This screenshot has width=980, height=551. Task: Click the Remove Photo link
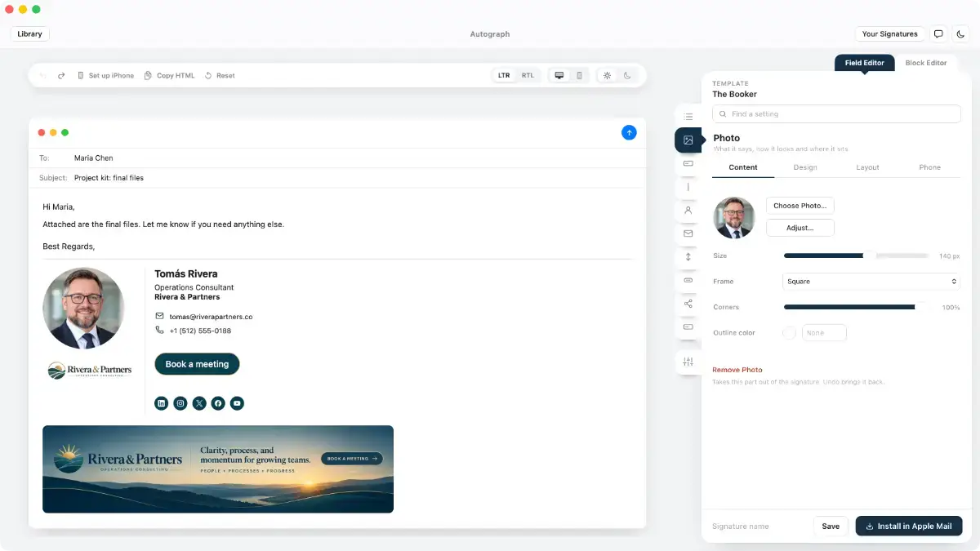pos(737,370)
